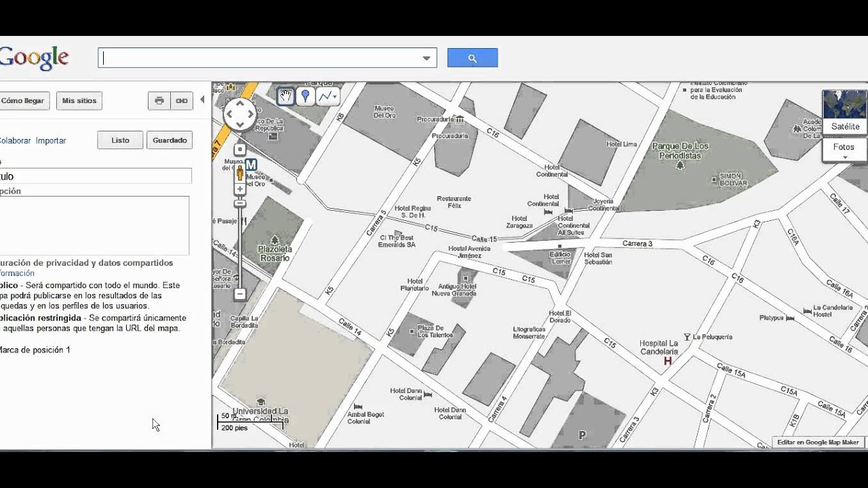Screen dimensions: 868x488
Task: Open the Colaborar link
Action: tap(15, 141)
